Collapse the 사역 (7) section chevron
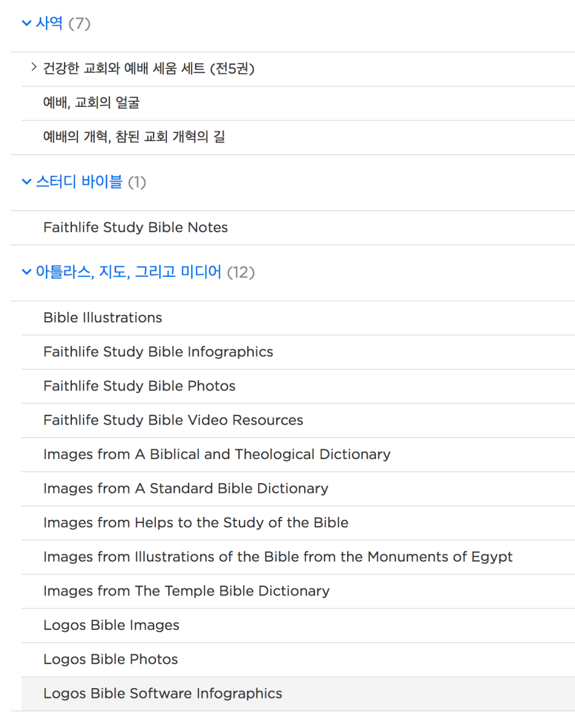 [x=26, y=23]
